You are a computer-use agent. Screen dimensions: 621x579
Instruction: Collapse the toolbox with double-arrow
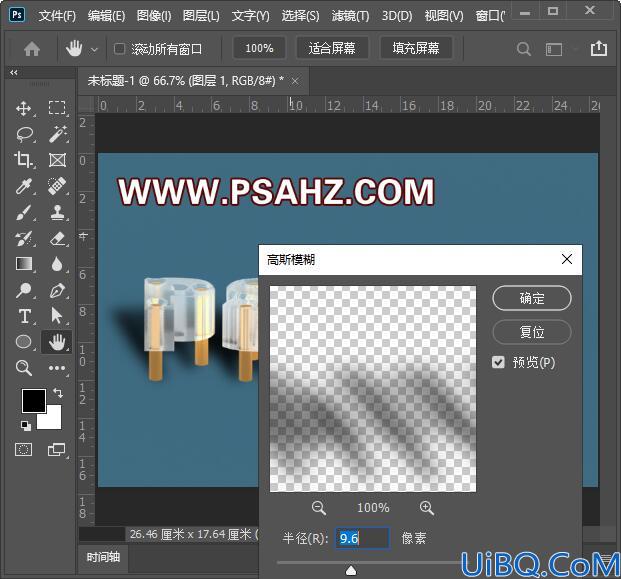coord(14,72)
